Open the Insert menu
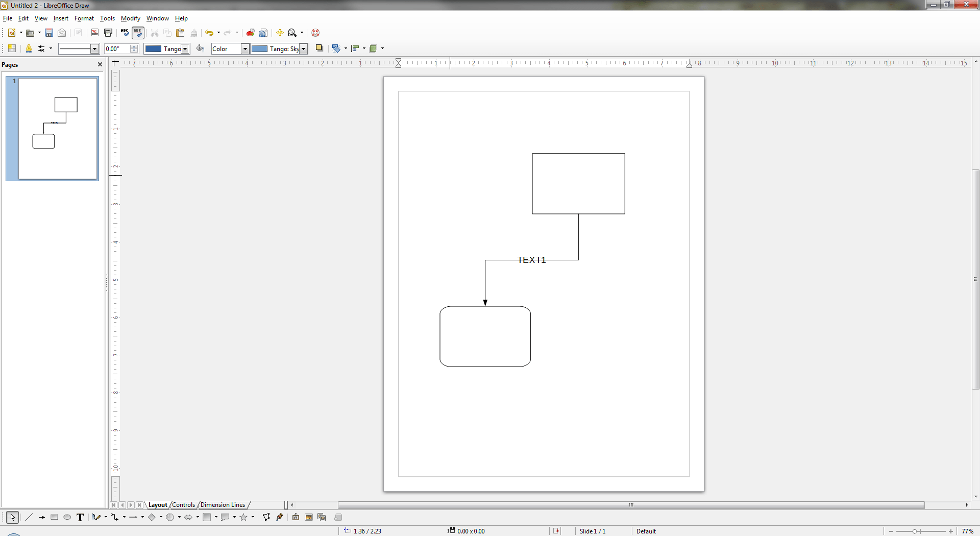 pos(61,18)
